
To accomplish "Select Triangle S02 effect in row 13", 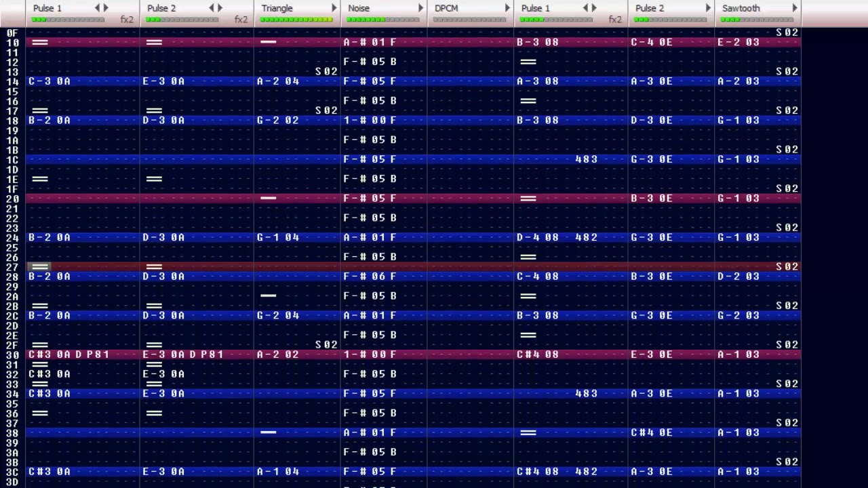I will (326, 71).
